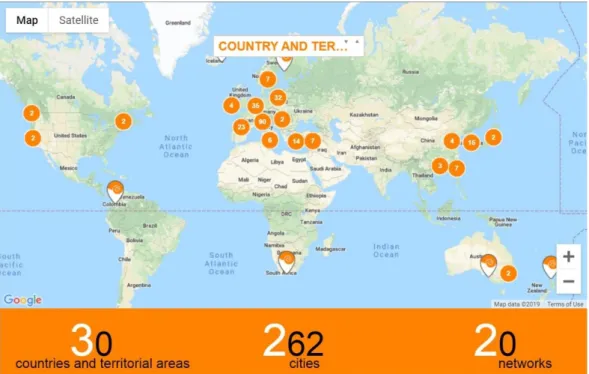
Task: Switch to the Map view
Action: pos(27,20)
